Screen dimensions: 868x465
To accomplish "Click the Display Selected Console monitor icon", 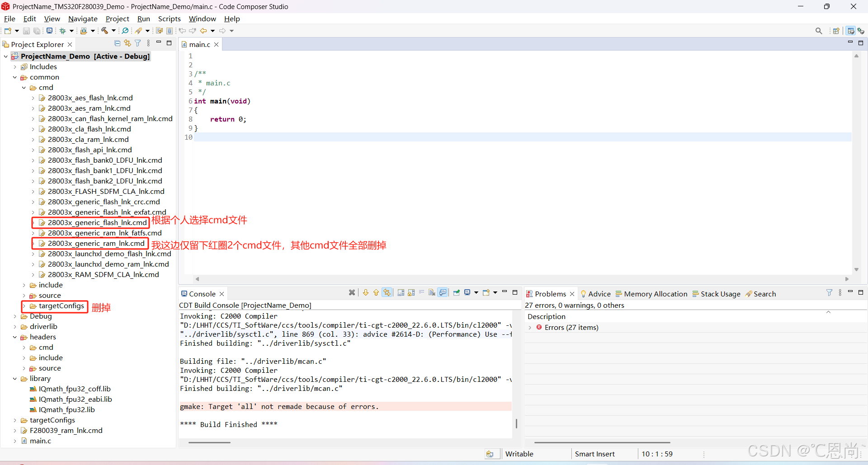I will click(467, 292).
